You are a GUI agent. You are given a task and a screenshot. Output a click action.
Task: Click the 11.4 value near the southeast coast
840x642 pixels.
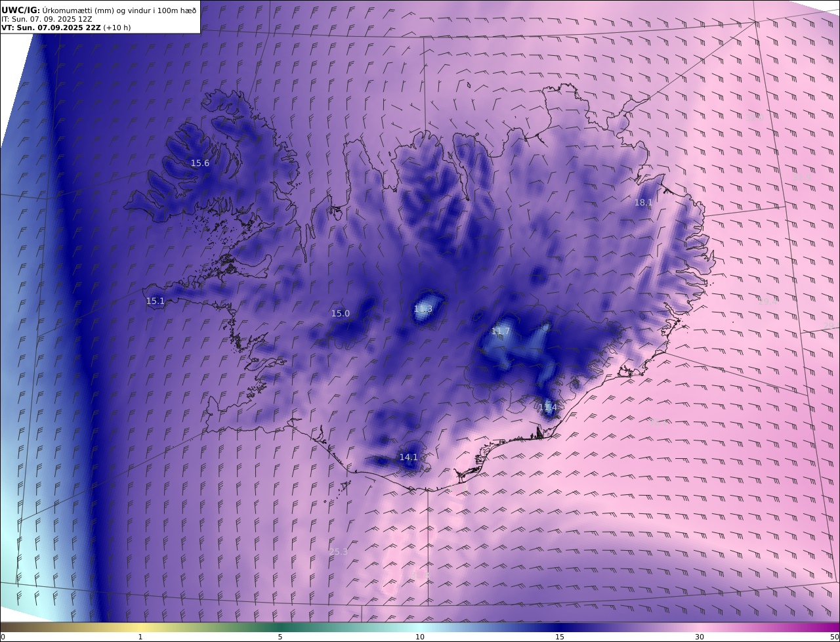(x=547, y=408)
